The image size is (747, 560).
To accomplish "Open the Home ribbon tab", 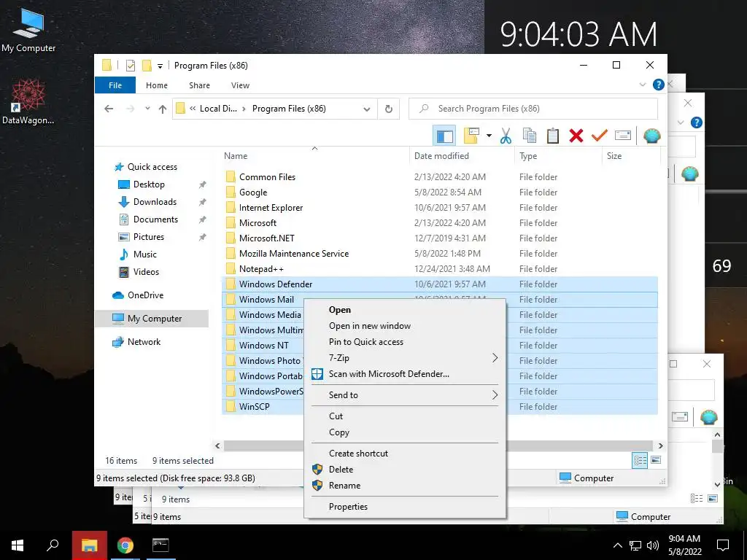I will [157, 85].
